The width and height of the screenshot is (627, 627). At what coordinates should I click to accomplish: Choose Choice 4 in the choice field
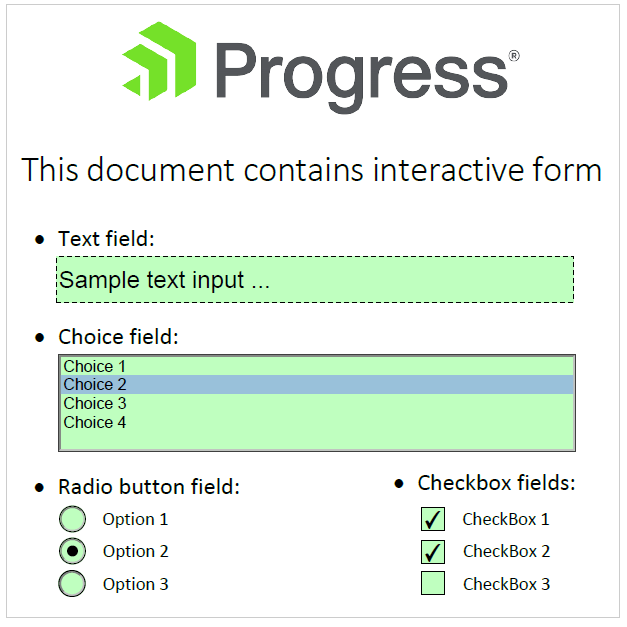pyautogui.click(x=317, y=422)
